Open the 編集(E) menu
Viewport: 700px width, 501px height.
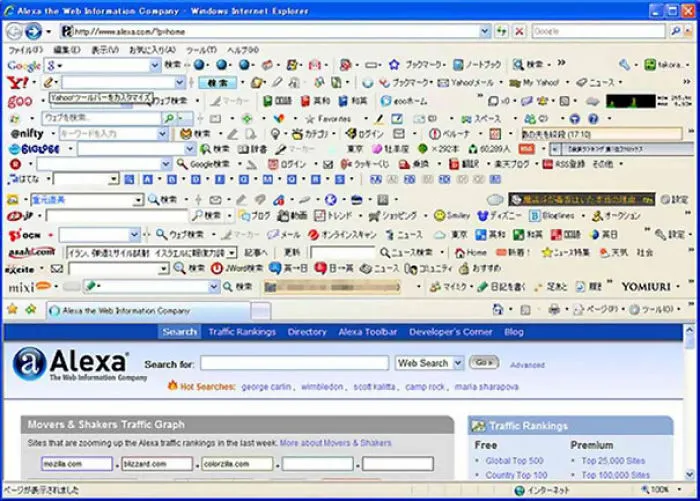coord(67,50)
